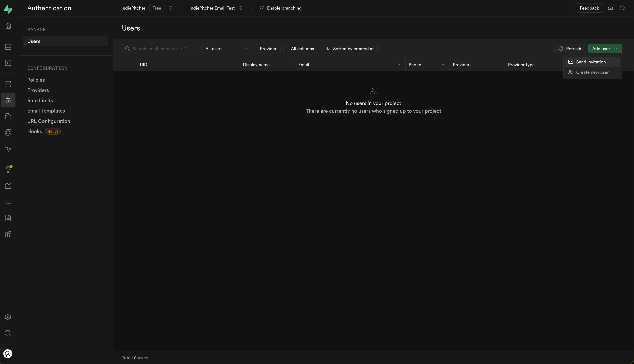Click the IndiePitcher organization name

coord(133,8)
